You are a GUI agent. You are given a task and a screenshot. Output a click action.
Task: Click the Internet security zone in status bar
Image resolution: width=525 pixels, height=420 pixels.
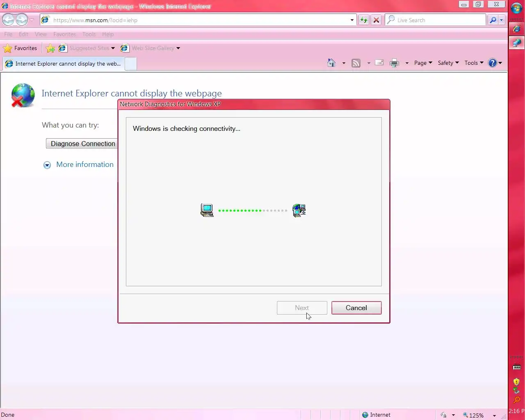[376, 415]
